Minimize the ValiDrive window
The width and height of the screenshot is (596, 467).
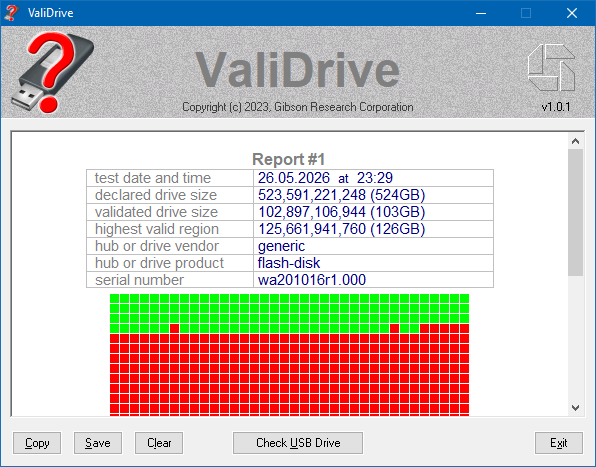481,13
